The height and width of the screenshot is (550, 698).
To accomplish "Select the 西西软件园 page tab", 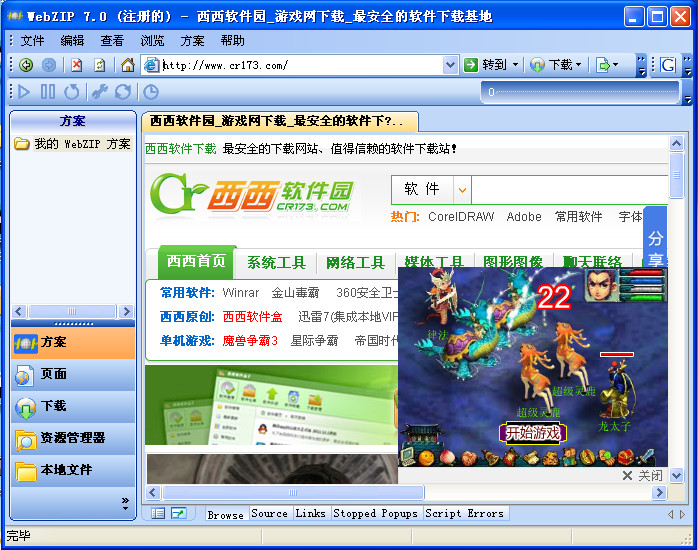I will coord(280,121).
